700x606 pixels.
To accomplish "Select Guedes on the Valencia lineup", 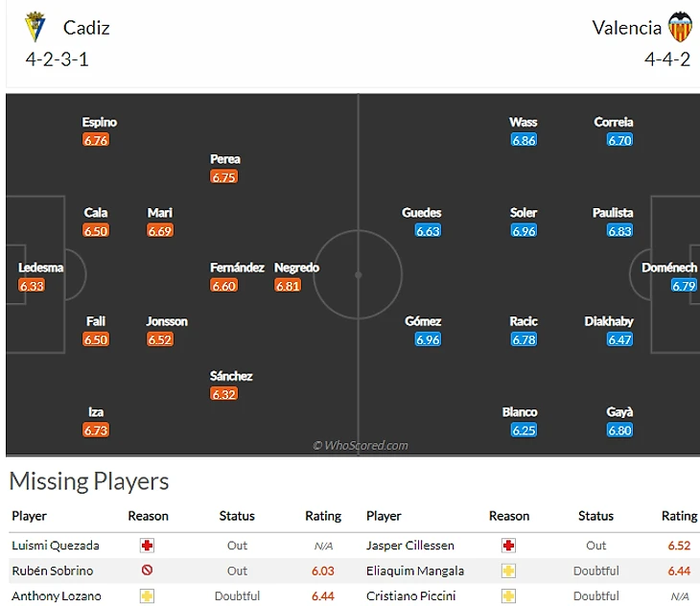I will coord(421,213).
